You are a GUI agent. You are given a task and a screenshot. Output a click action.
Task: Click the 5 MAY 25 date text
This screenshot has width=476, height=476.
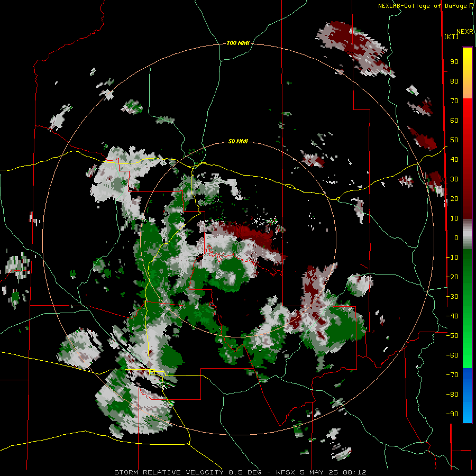tap(319, 472)
